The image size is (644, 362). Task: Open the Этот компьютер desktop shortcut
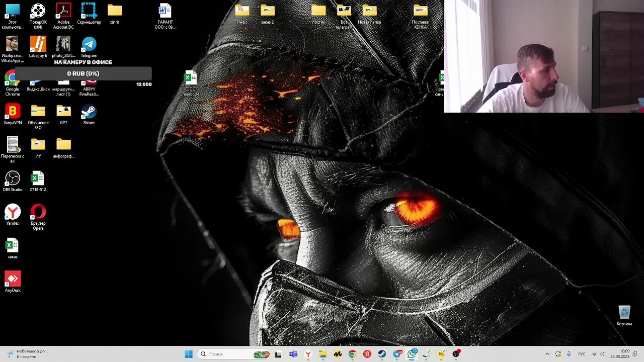pyautogui.click(x=13, y=16)
